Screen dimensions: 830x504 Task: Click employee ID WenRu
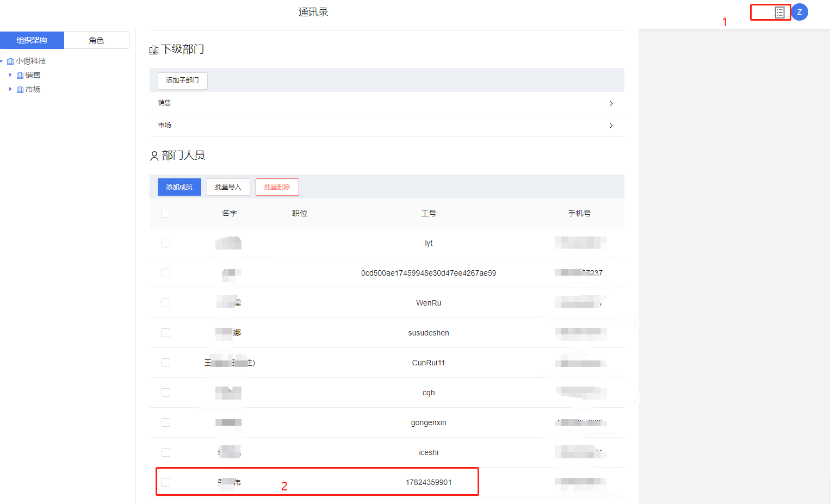(x=429, y=303)
